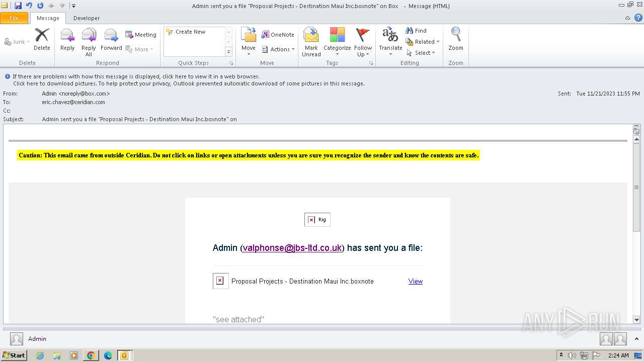Viewport: 644px width, 362px height.
Task: Expand the More respond options
Action: coord(139,49)
